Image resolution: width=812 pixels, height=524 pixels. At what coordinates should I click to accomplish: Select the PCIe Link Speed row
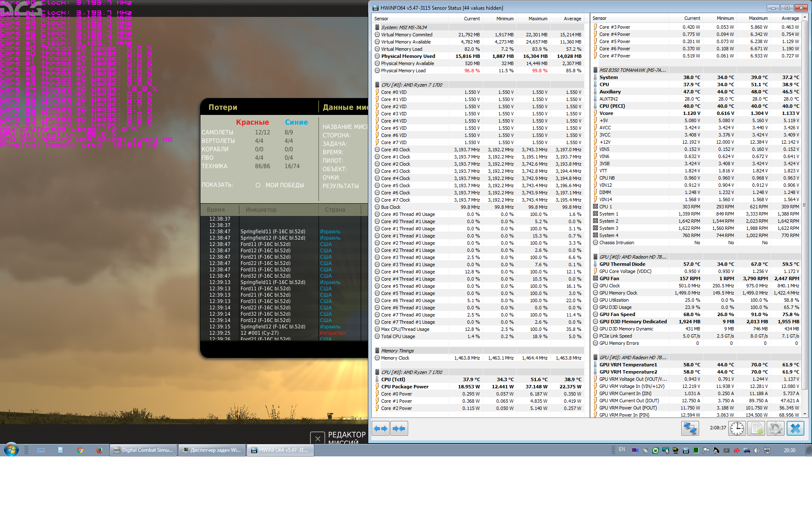696,336
